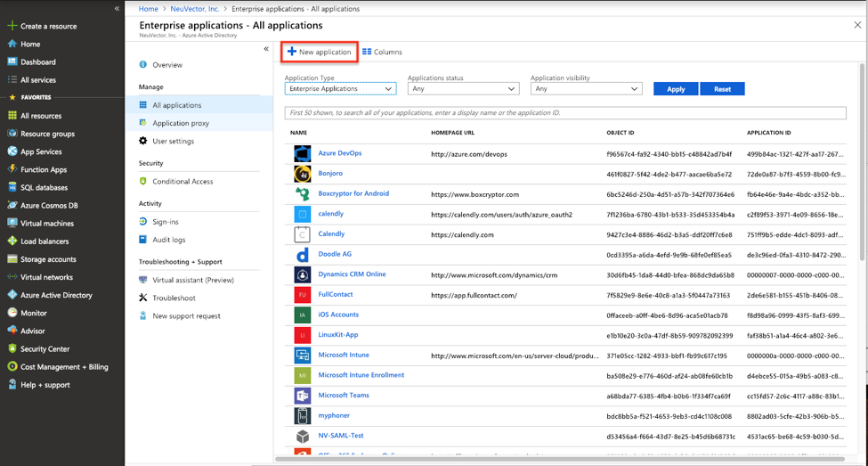
Task: Open the Resource groups icon
Action: pyautogui.click(x=12, y=134)
